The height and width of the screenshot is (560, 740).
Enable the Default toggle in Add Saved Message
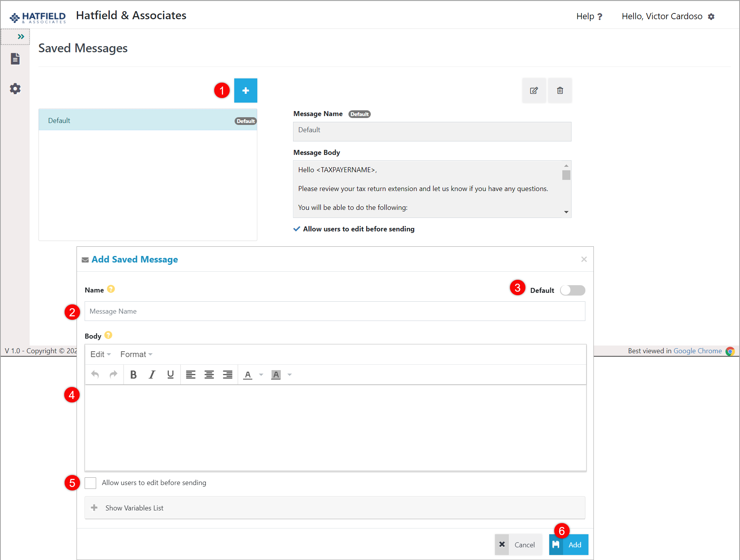(572, 290)
